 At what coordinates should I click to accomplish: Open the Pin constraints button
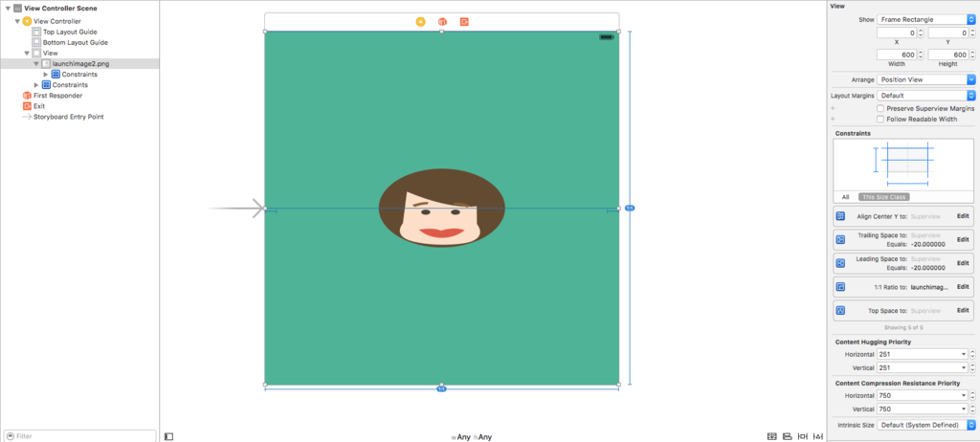coord(803,436)
